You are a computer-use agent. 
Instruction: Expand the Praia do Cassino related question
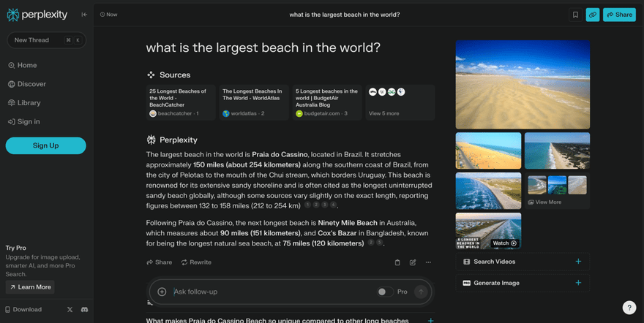pyautogui.click(x=291, y=320)
